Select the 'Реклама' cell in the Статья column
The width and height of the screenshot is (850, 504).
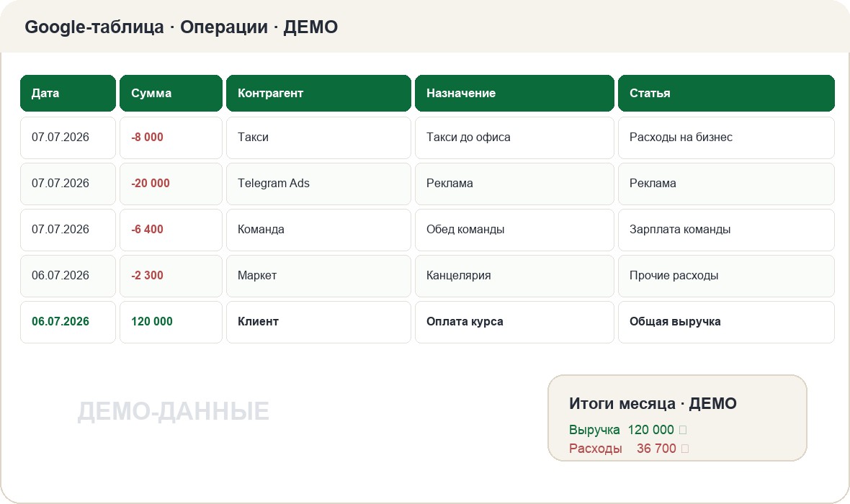click(x=726, y=184)
